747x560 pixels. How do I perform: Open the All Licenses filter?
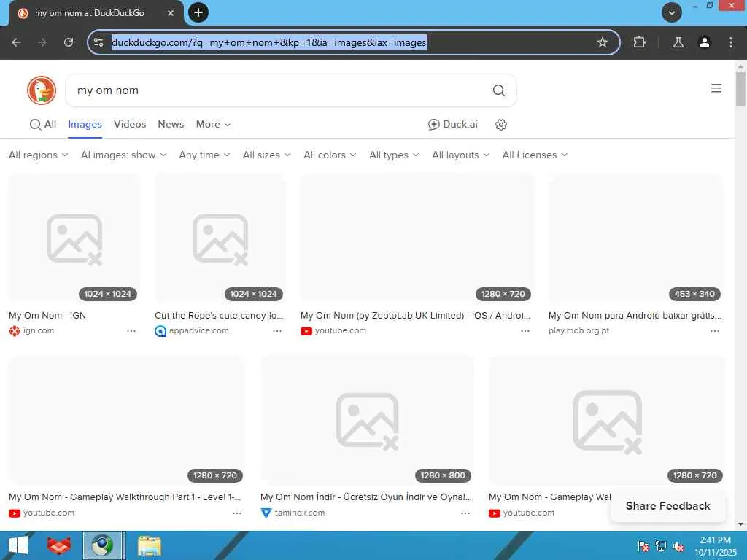[x=535, y=155]
